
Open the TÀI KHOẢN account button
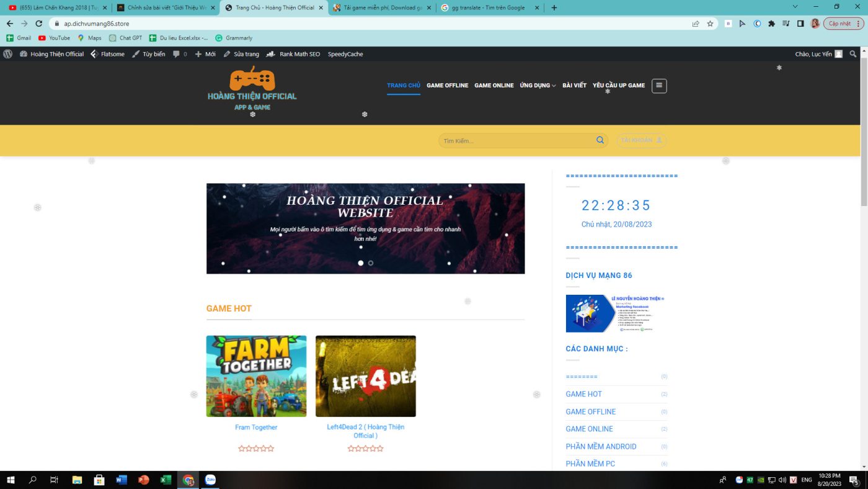(x=642, y=140)
